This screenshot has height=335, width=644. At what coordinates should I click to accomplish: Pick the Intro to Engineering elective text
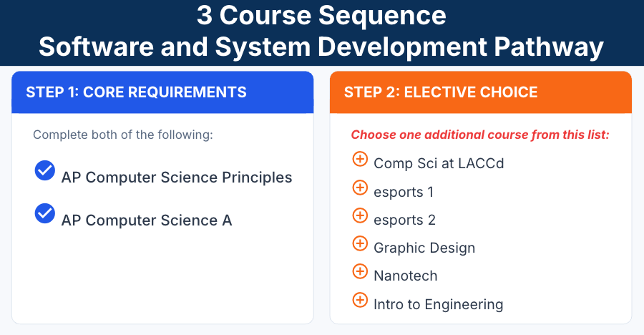(x=438, y=305)
